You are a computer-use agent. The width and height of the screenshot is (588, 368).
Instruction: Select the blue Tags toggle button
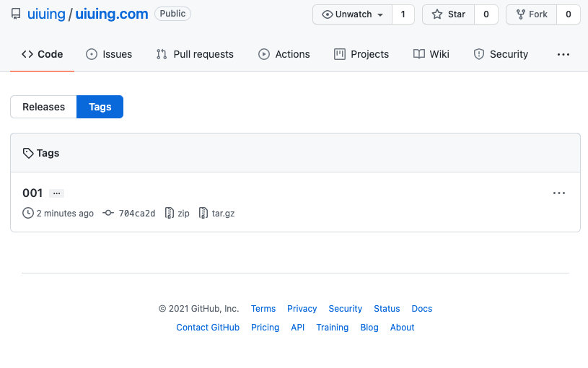[x=100, y=107]
